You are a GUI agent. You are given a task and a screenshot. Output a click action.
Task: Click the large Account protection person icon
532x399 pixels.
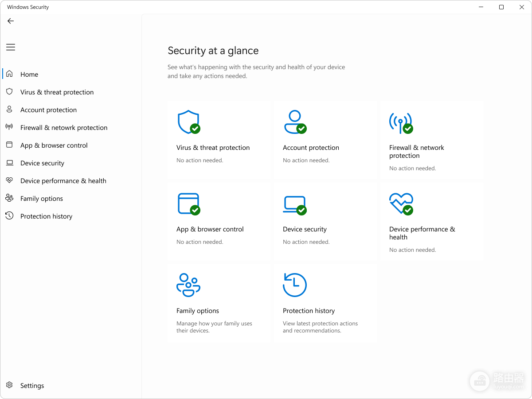(x=295, y=122)
